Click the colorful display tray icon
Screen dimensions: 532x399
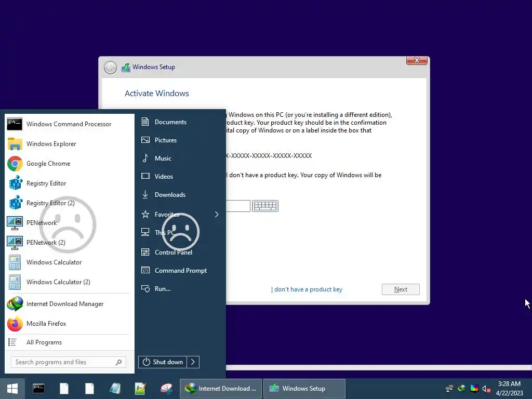(x=474, y=389)
